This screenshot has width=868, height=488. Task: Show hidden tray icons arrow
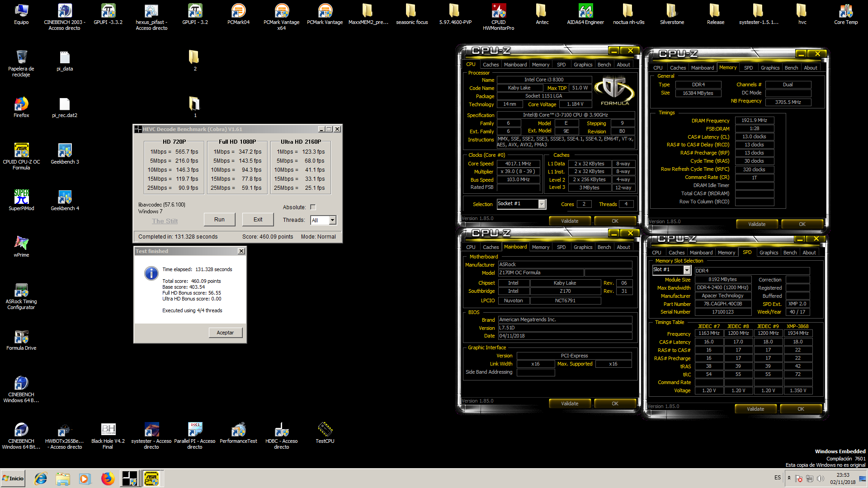[x=789, y=478]
